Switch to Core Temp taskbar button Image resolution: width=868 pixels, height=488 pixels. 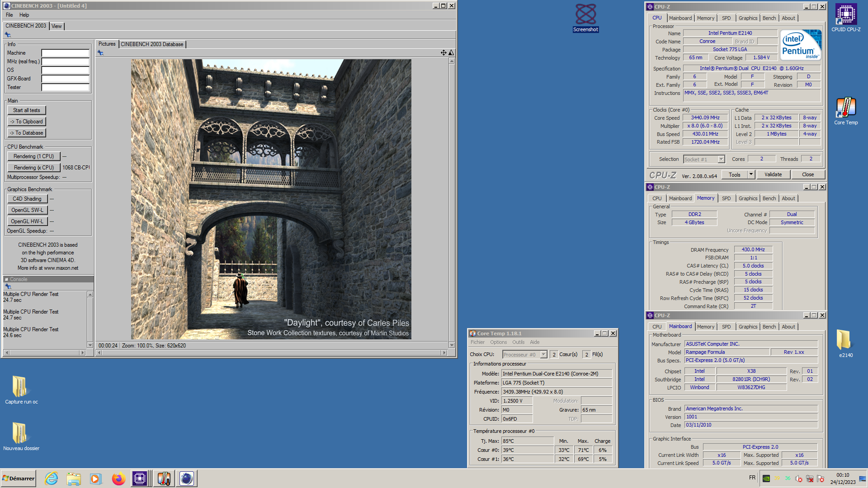pyautogui.click(x=164, y=479)
